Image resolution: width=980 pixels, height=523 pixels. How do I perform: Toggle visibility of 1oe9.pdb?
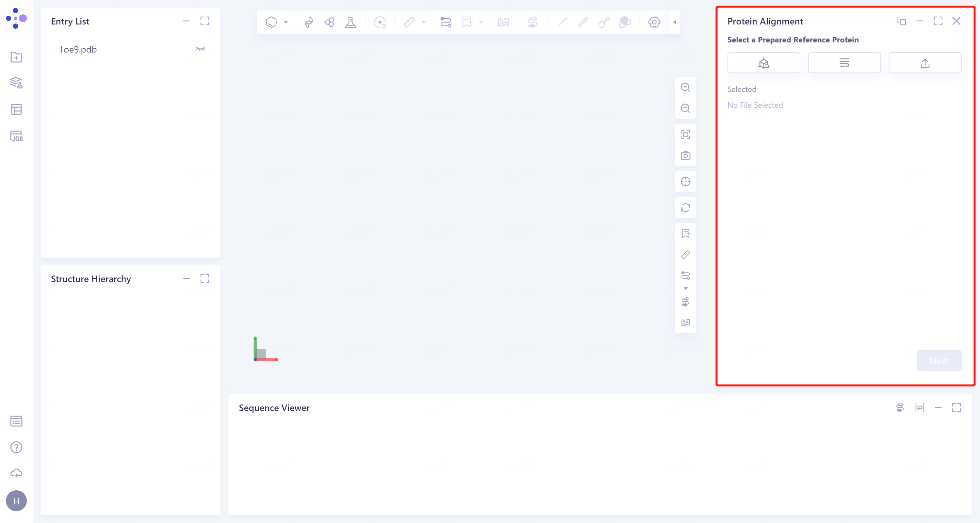coord(201,49)
